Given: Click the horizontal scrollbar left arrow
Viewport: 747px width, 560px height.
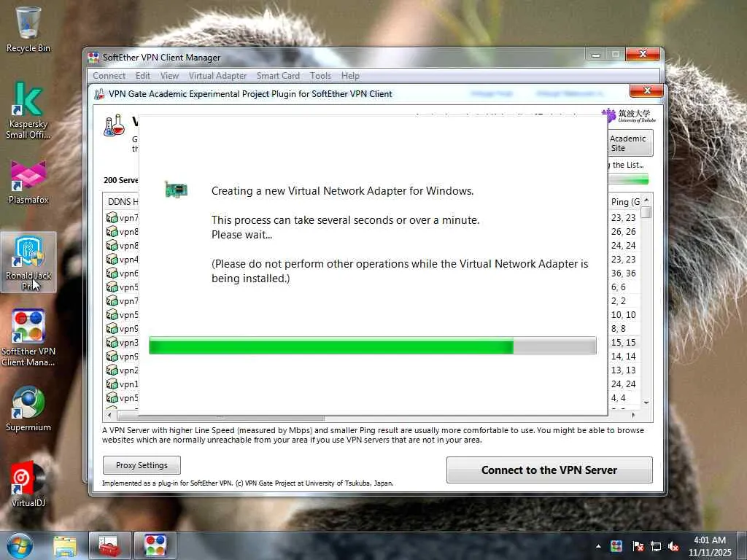Looking at the screenshot, I should pyautogui.click(x=109, y=415).
